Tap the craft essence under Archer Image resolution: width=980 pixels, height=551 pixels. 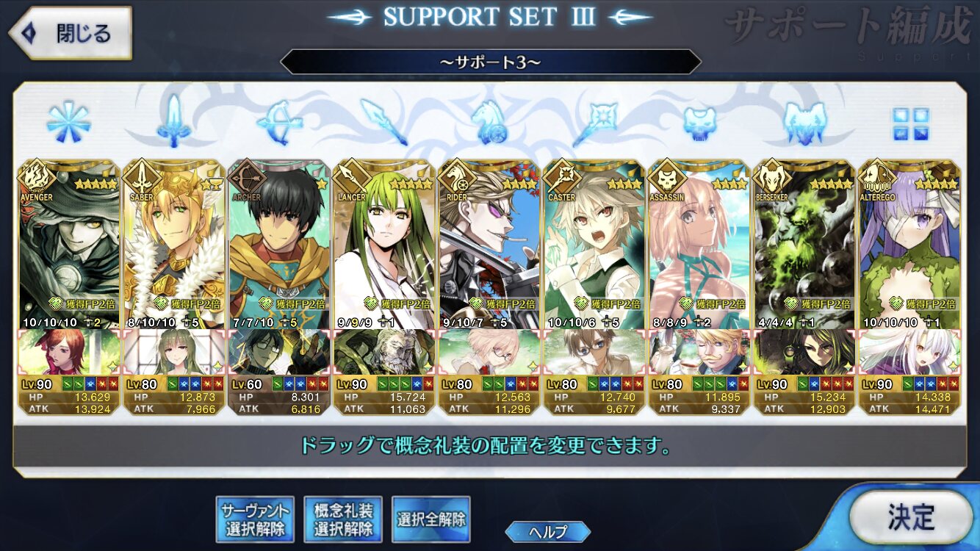279,352
